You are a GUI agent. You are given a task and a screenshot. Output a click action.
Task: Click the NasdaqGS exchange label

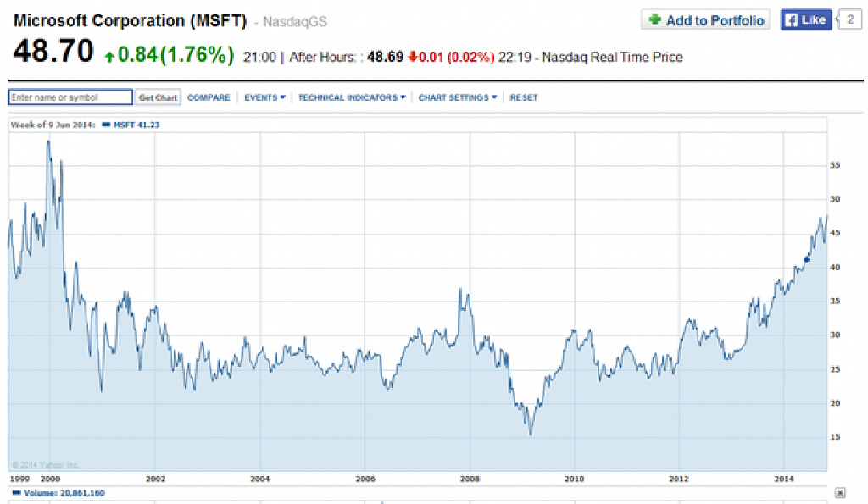(x=295, y=22)
